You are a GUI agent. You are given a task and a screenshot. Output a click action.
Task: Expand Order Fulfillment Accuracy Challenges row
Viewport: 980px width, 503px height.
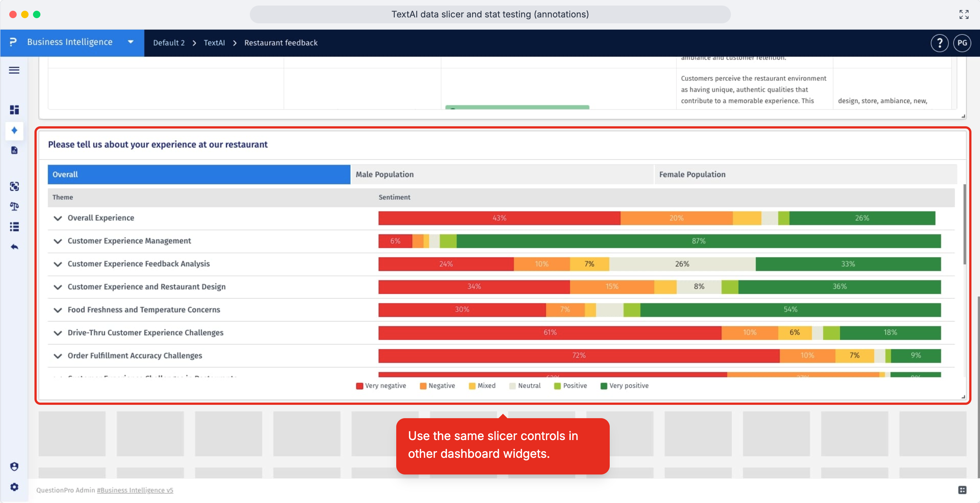click(57, 356)
